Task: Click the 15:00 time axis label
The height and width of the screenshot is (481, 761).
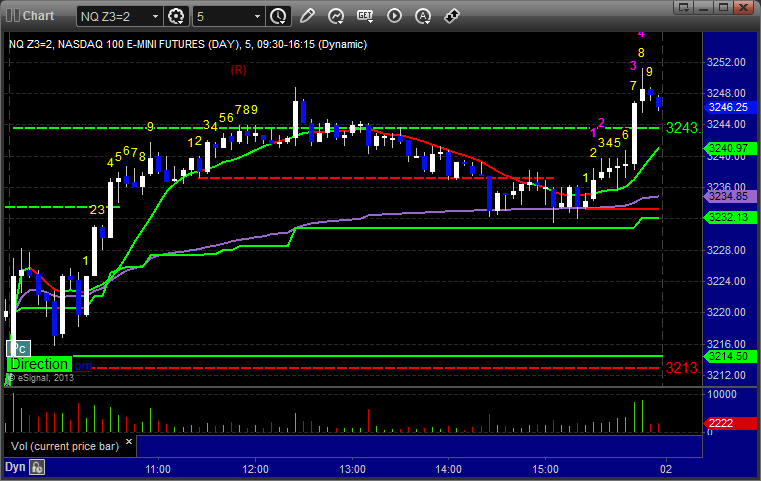Action: [546, 469]
